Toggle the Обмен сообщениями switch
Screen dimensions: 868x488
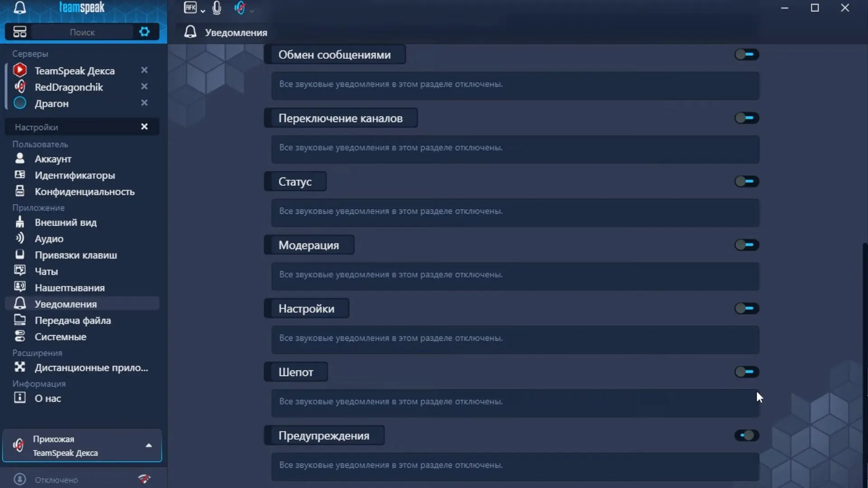[746, 55]
